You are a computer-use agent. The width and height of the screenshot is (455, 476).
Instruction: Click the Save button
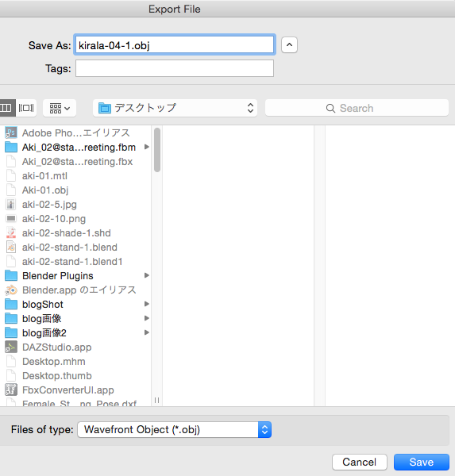(422, 462)
